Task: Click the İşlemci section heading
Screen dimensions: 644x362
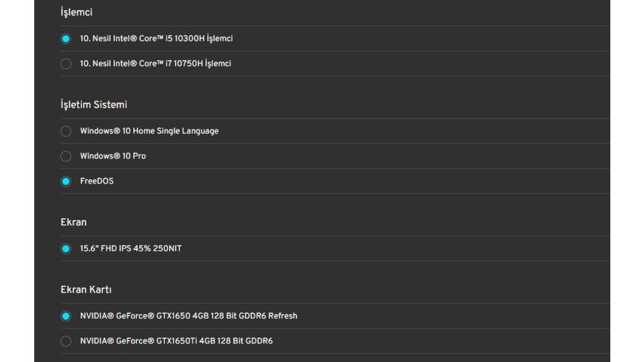Action: [x=76, y=12]
